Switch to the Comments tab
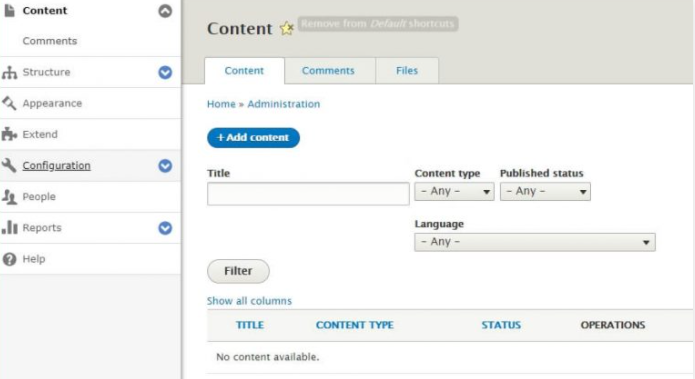This screenshot has height=379, width=695. (330, 70)
